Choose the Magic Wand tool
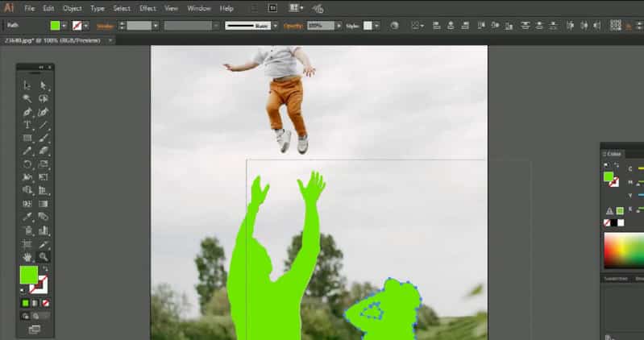This screenshot has width=644, height=340. pyautogui.click(x=27, y=98)
